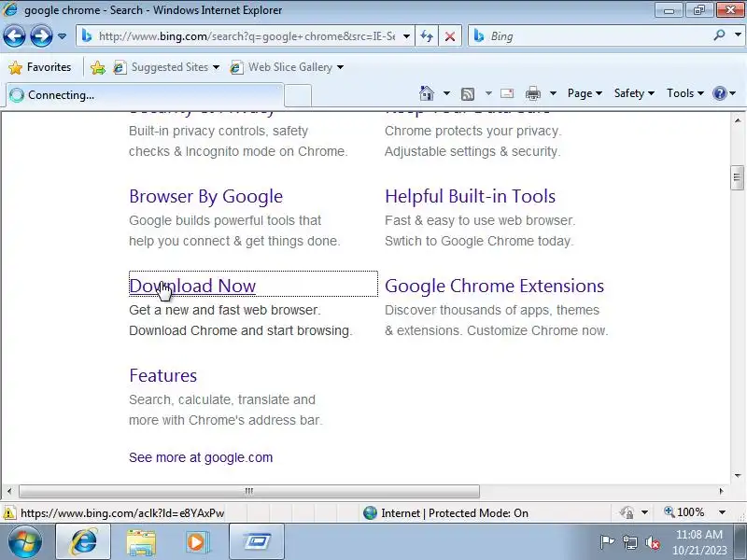Go forward with the Forward arrow button
Screen dimensions: 747x560
pos(41,36)
